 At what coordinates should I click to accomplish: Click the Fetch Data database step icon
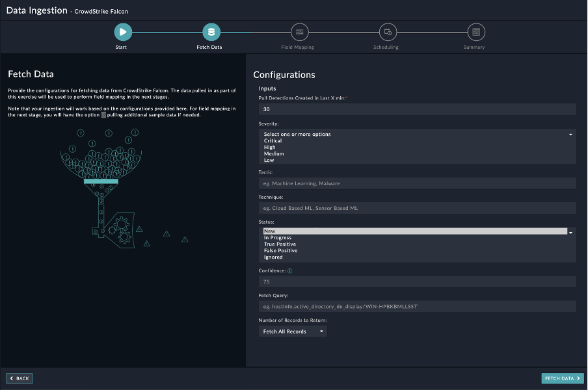coord(211,31)
